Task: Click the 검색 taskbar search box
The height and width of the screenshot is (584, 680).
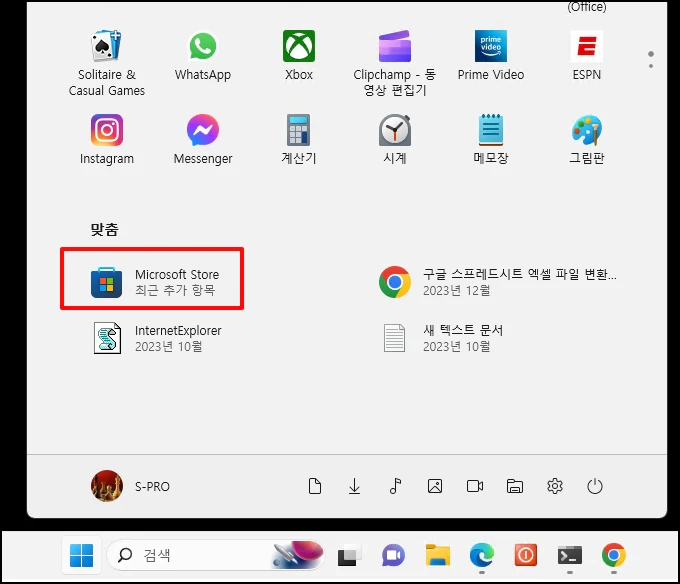Action: click(216, 555)
